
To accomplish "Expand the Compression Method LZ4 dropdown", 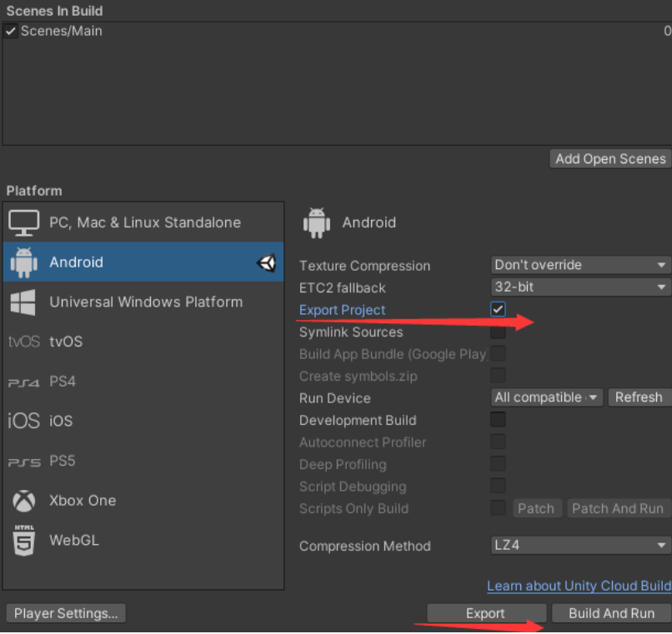I will (x=580, y=546).
